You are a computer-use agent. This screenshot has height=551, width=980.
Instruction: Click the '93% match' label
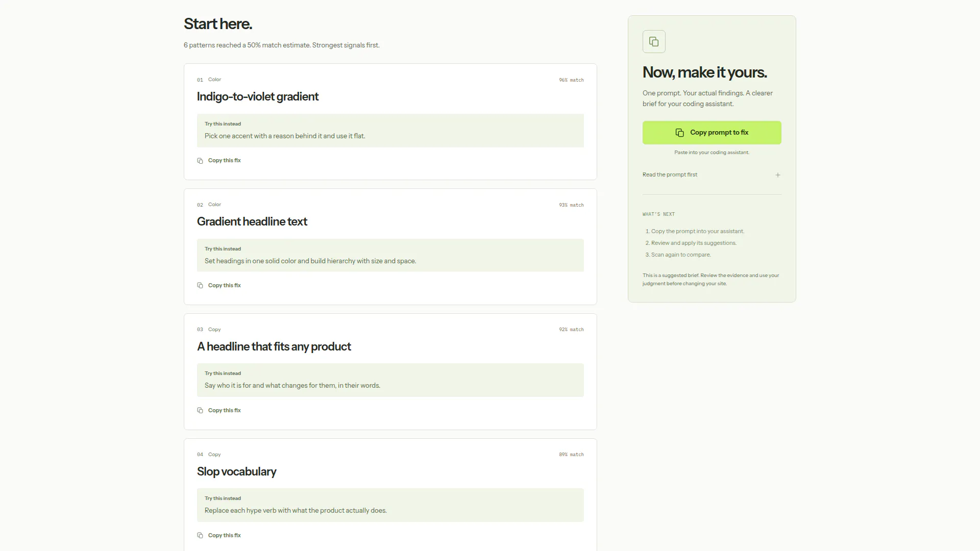tap(571, 205)
